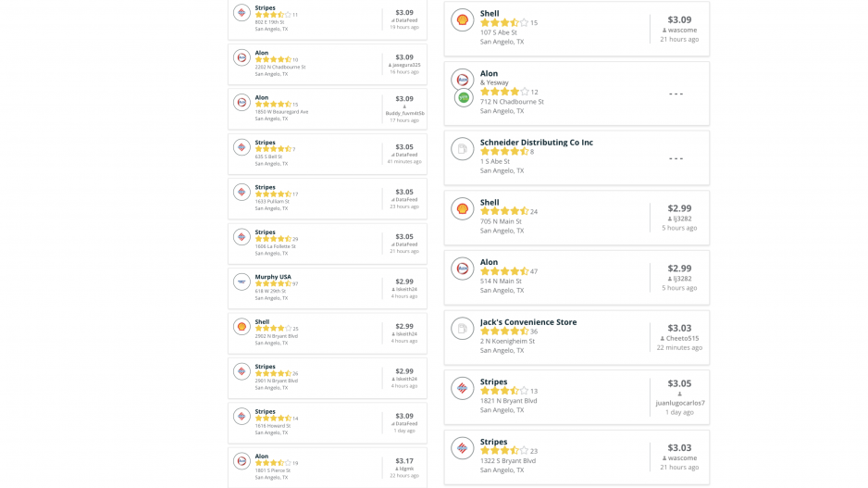Open reporter juanlugocarlos7 under the $3.05 price
The height and width of the screenshot is (488, 868).
coord(680,403)
